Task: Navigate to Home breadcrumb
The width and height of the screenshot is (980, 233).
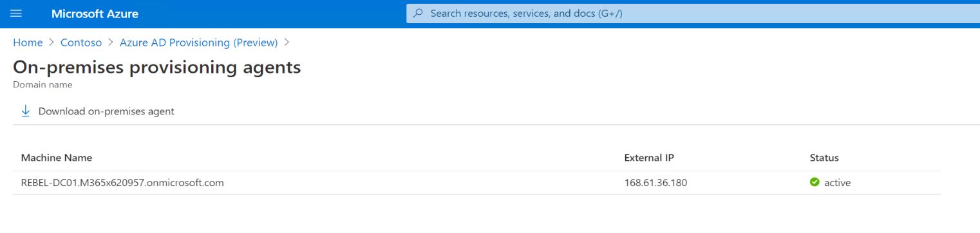Action: click(28, 42)
